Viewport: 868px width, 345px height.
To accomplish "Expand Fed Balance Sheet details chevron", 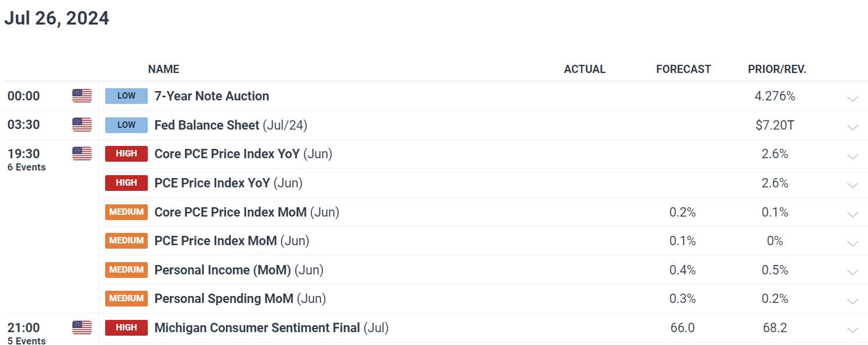I will (852, 127).
